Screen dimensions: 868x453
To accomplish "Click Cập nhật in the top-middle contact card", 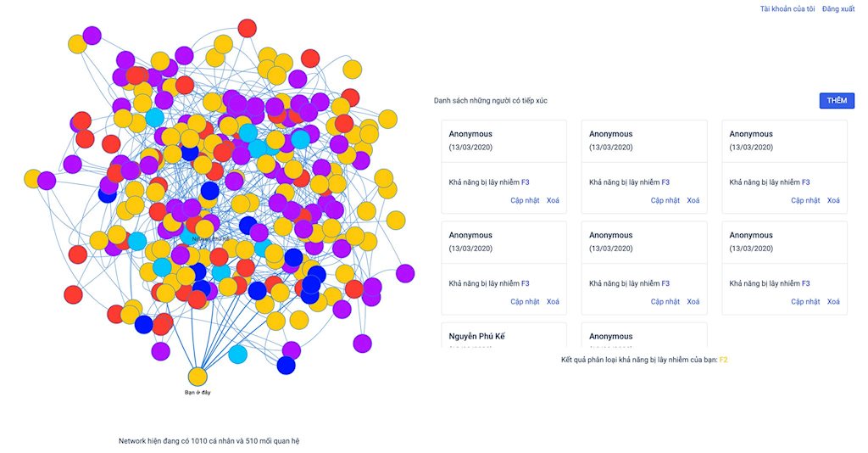I will tap(665, 200).
